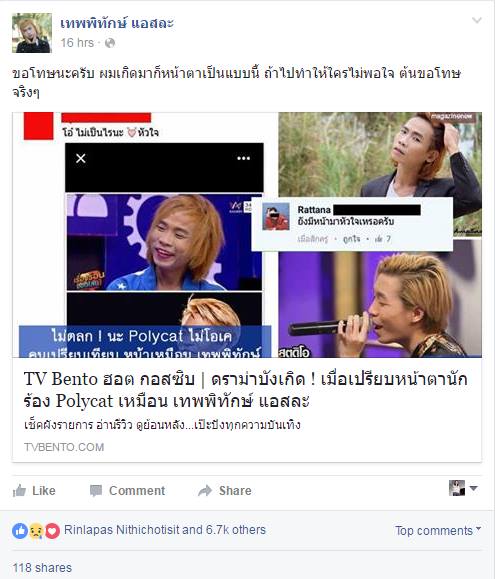The height and width of the screenshot is (579, 495).
Task: Click the X icon in the embedded image
Action: click(80, 158)
